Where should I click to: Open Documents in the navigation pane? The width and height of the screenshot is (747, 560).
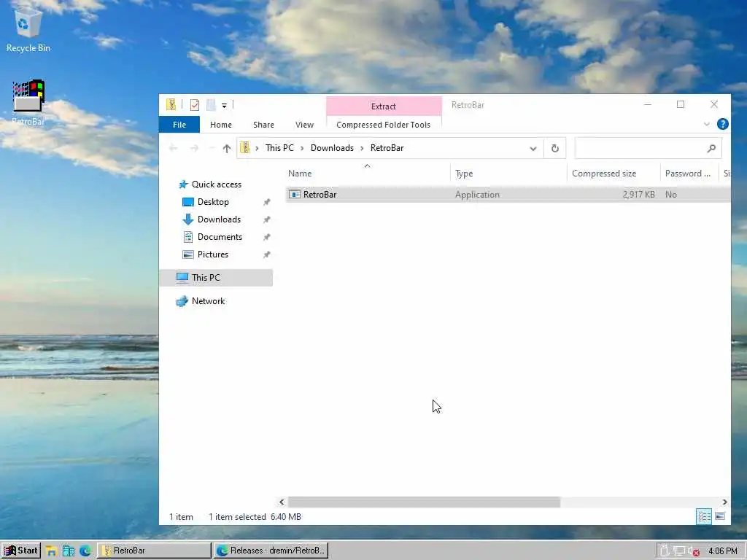tap(220, 237)
